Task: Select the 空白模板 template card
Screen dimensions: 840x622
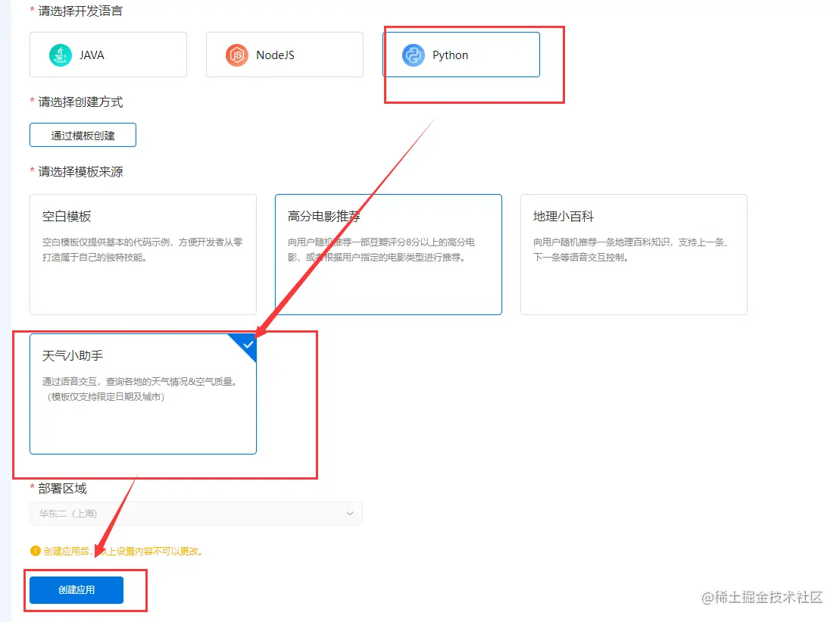Action: click(142, 254)
